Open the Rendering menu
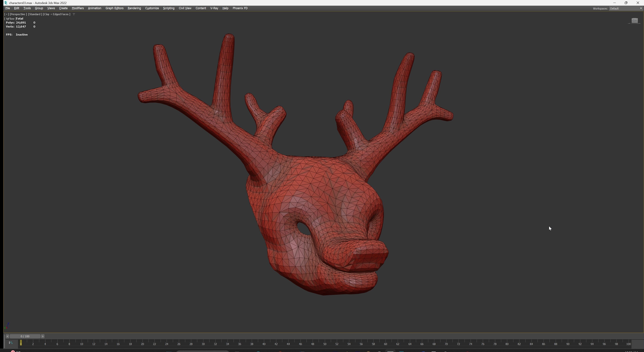Image resolution: width=644 pixels, height=352 pixels. 134,8
